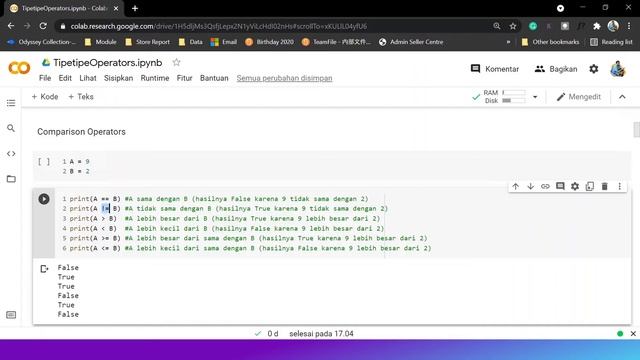Open Reading list
This screenshot has width=640, height=360.
(x=611, y=42)
